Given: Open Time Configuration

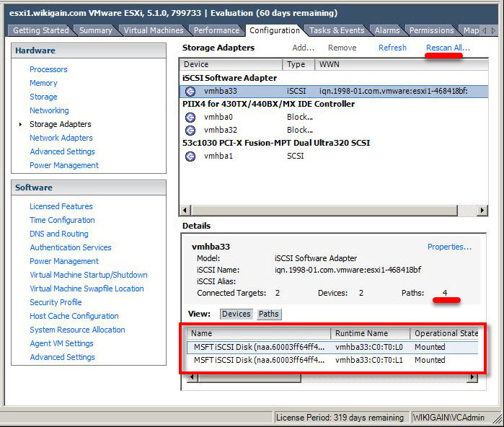Looking at the screenshot, I should [62, 220].
